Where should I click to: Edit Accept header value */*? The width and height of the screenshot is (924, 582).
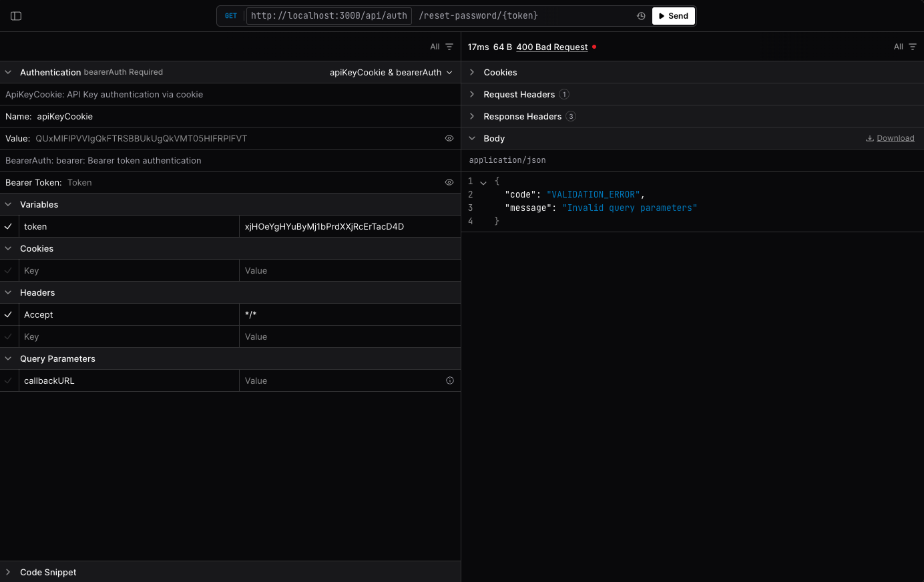[350, 314]
